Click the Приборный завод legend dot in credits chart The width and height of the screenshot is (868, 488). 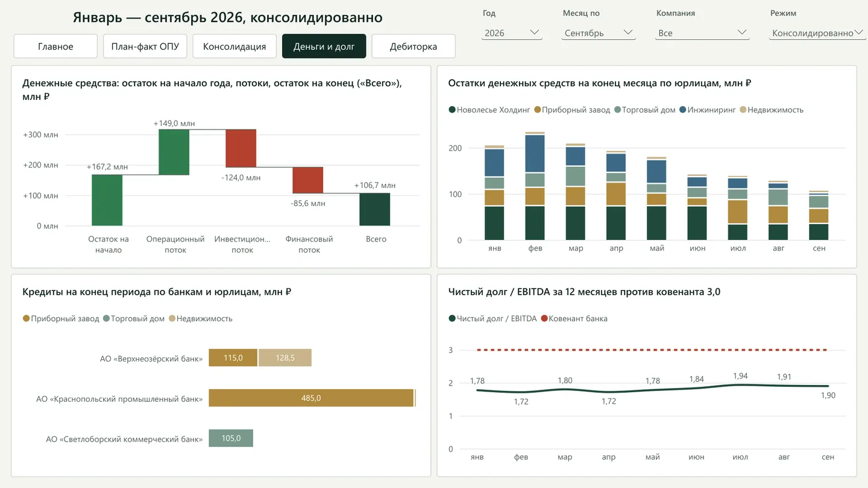pyautogui.click(x=26, y=319)
